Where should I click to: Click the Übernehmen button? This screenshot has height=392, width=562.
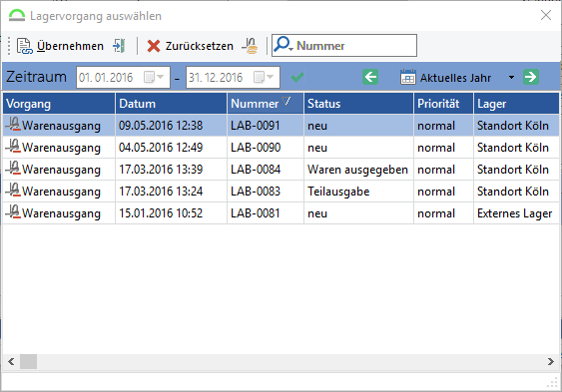(x=60, y=46)
